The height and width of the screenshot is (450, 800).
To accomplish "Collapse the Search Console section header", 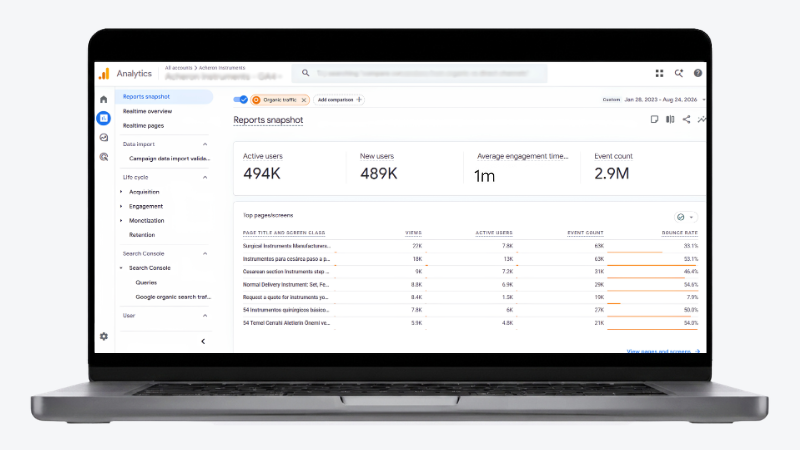I will pos(205,254).
